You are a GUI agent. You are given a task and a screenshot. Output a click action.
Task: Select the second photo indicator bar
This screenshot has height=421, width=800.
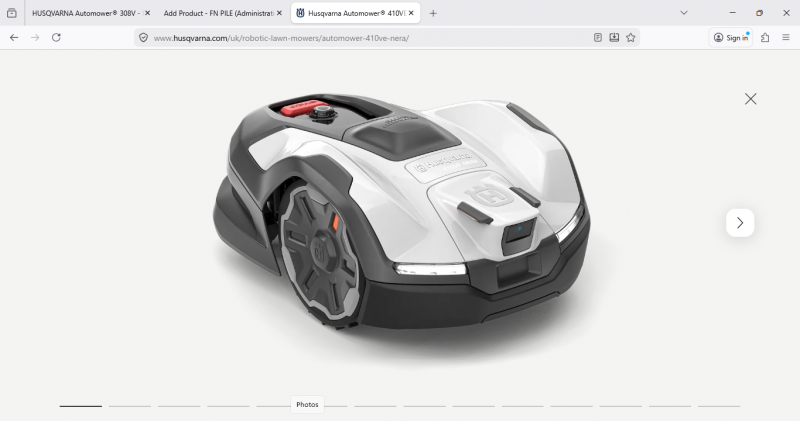pos(130,406)
